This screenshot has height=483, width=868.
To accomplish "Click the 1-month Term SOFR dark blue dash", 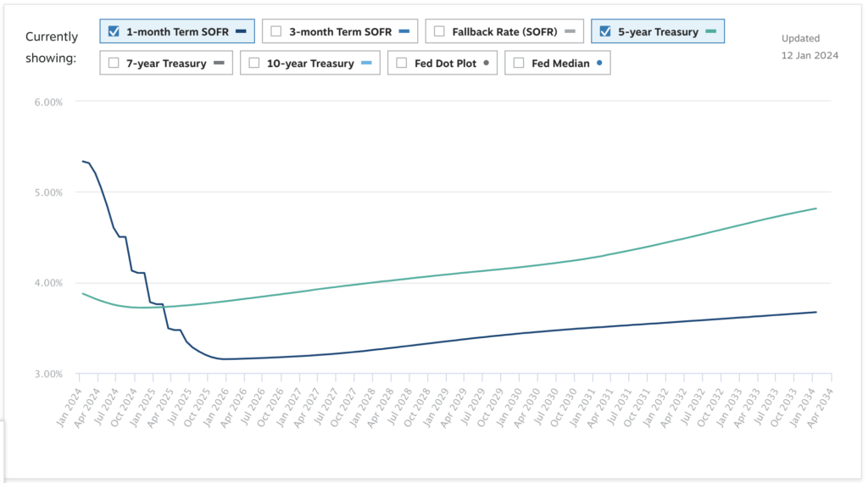I will [241, 32].
